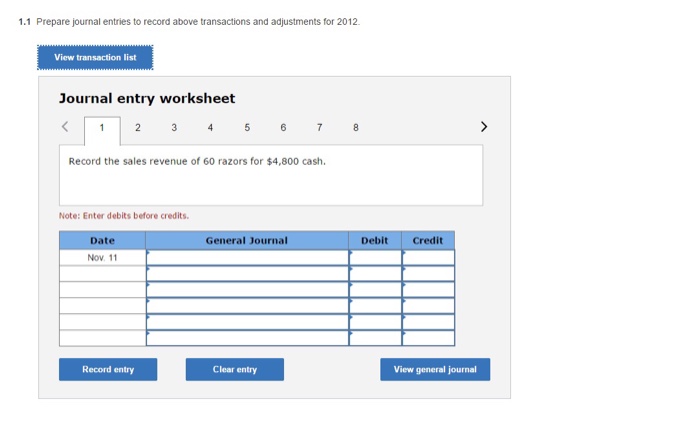This screenshot has height=435, width=700.
Task: Select fifth row Debit cell
Action: (375, 322)
